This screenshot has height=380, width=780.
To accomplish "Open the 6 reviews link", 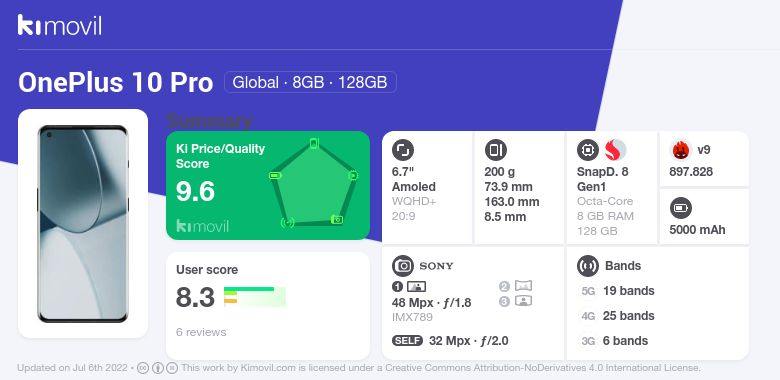I will coord(201,332).
